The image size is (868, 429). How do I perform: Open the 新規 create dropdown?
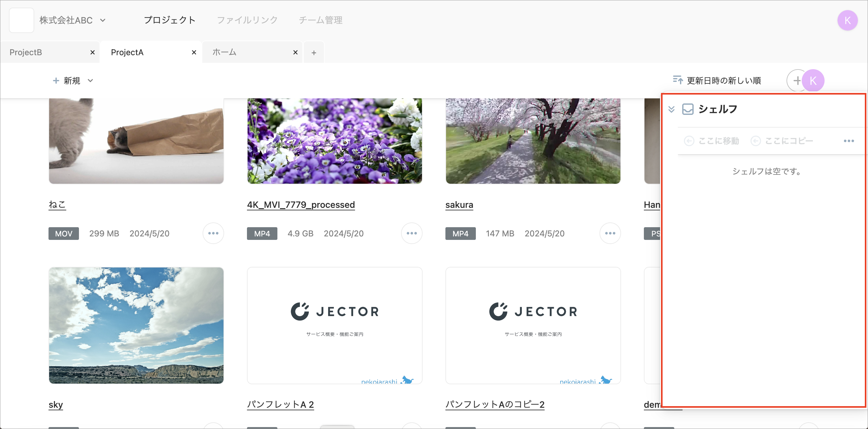click(73, 81)
